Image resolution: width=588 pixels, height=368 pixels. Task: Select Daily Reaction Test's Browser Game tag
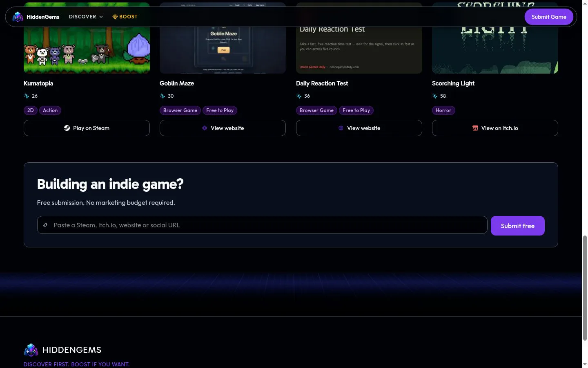316,110
